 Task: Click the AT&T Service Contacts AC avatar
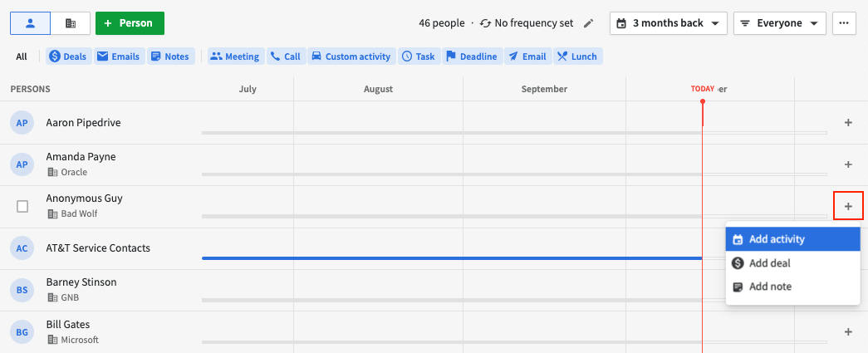point(22,248)
